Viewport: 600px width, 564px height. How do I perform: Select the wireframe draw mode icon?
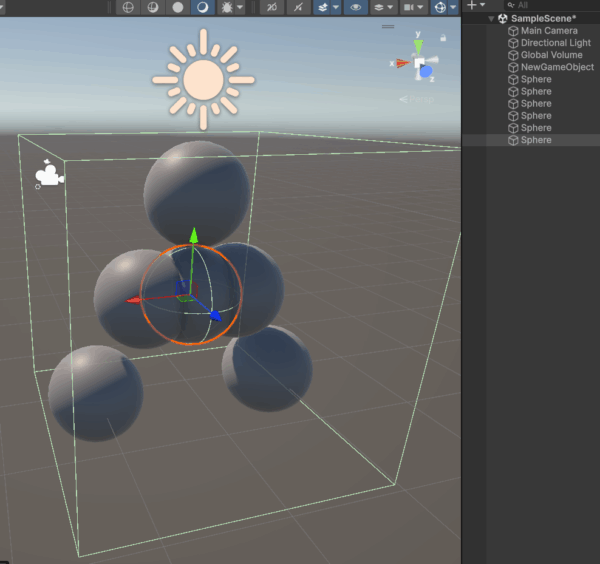128,7
